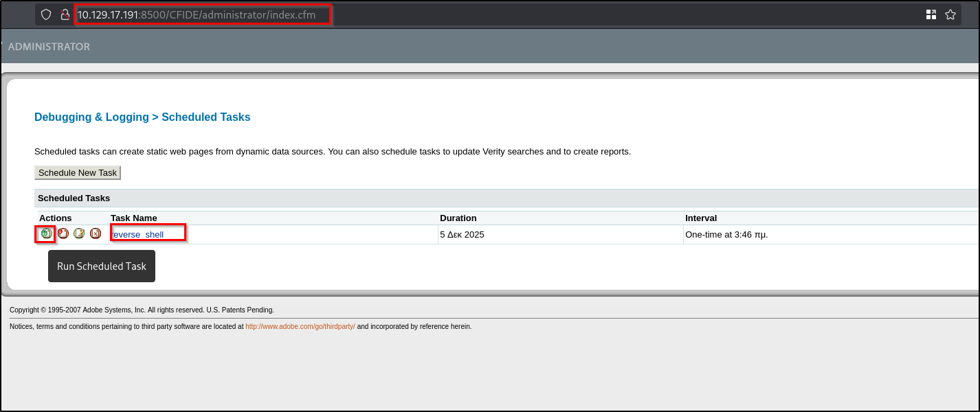
Task: Click the tracking protection shield icon
Action: [x=46, y=14]
